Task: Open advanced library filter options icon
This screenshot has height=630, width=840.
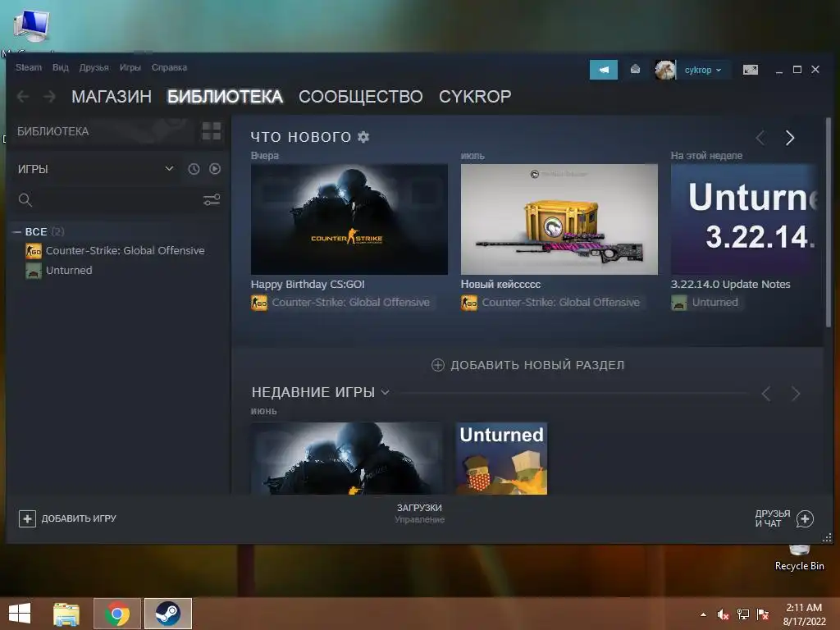Action: (212, 200)
